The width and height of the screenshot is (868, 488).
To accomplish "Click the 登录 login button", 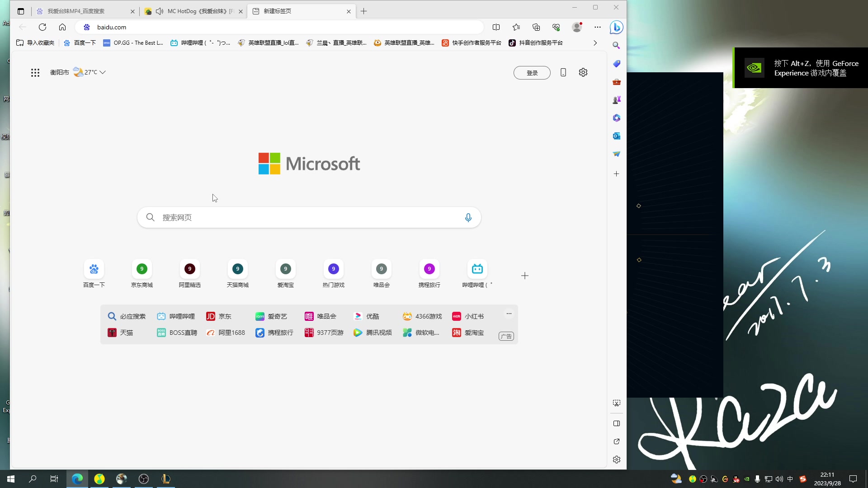I will (532, 73).
